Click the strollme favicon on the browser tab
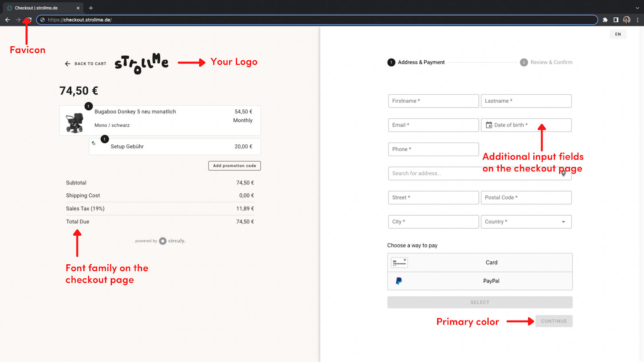Screen dimensions: 644x362 pyautogui.click(x=9, y=8)
